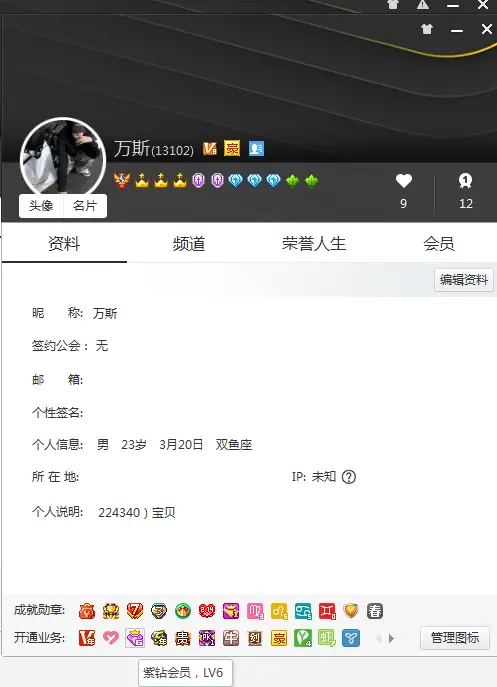Screen dimensions: 497x687
Task: Click the gray 春 achievement medal
Action: [x=375, y=611]
